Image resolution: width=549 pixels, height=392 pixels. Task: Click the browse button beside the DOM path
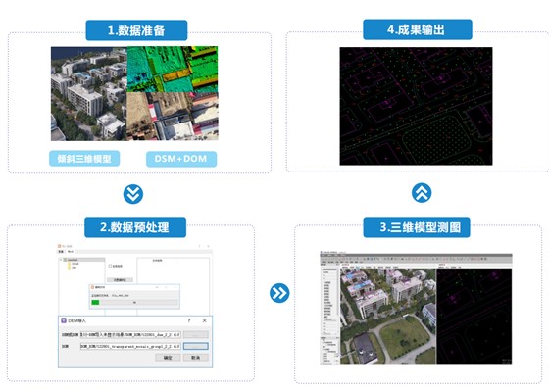click(196, 346)
